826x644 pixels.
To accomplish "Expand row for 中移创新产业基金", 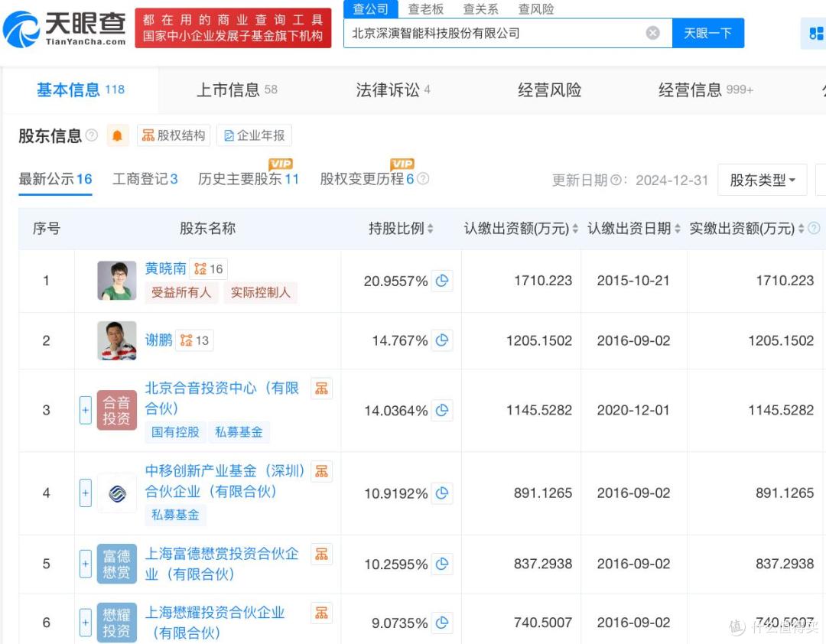I will coord(86,493).
